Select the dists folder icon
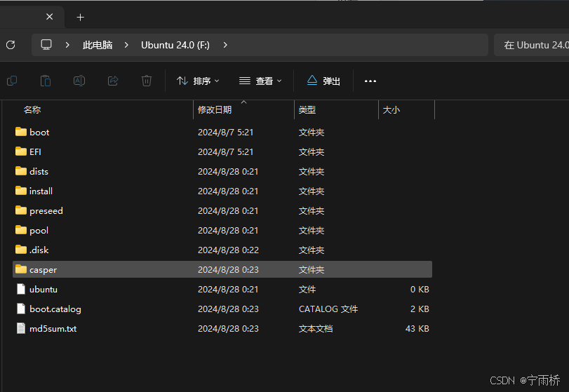The height and width of the screenshot is (392, 569). (x=21, y=171)
